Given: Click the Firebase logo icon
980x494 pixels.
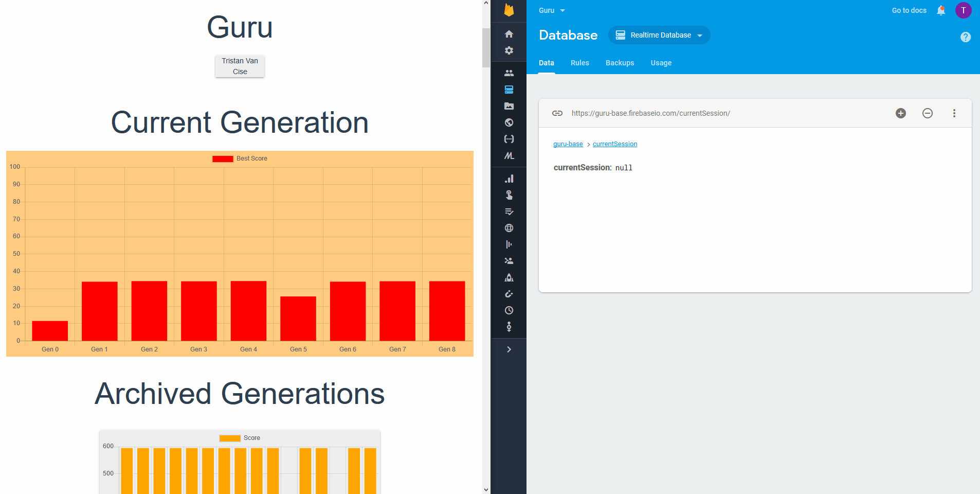Looking at the screenshot, I should coord(509,10).
